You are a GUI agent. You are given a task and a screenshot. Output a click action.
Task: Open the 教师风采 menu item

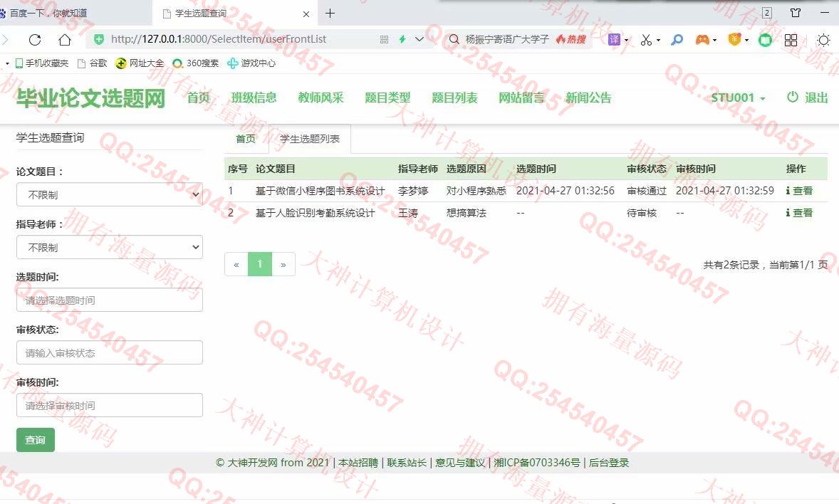pyautogui.click(x=321, y=98)
